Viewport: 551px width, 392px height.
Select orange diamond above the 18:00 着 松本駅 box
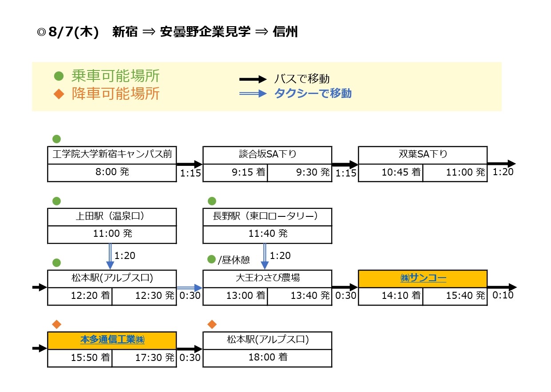(x=212, y=324)
